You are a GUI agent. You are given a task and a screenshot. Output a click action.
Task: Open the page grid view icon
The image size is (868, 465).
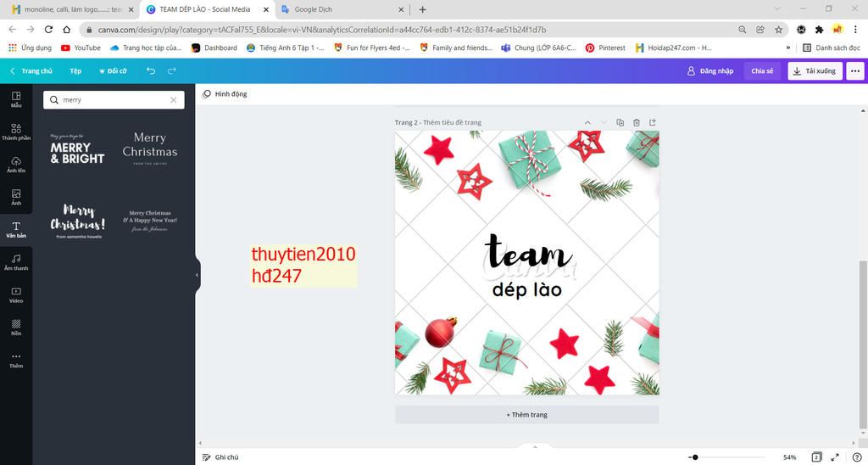(816, 457)
